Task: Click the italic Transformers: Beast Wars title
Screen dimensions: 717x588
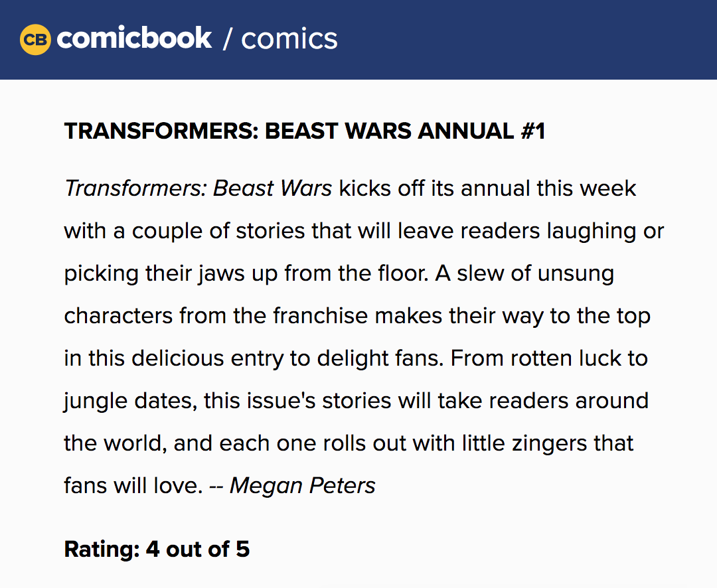Action: point(198,188)
